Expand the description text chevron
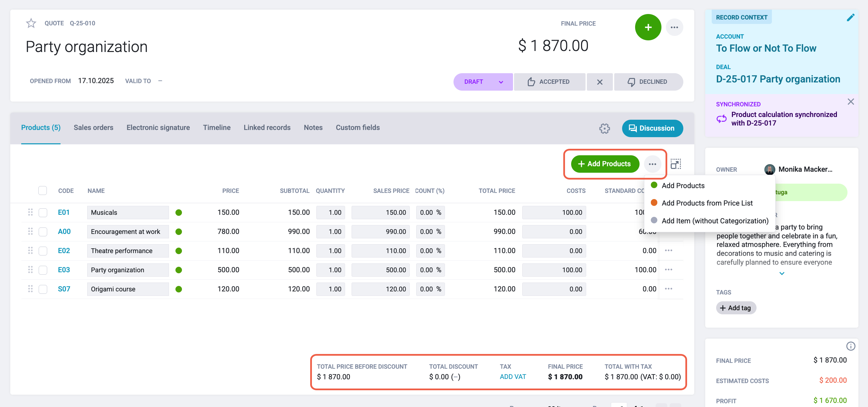868x407 pixels. [782, 273]
